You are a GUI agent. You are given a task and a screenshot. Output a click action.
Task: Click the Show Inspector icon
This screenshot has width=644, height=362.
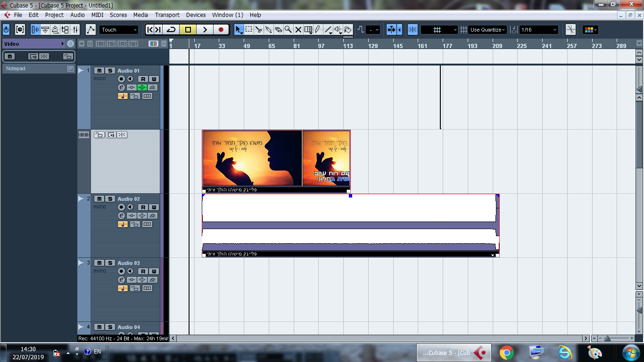(35, 30)
